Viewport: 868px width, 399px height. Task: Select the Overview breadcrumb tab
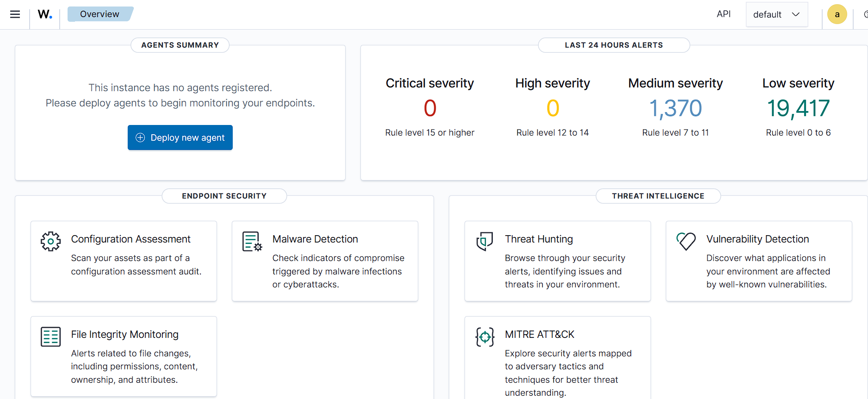pos(100,14)
